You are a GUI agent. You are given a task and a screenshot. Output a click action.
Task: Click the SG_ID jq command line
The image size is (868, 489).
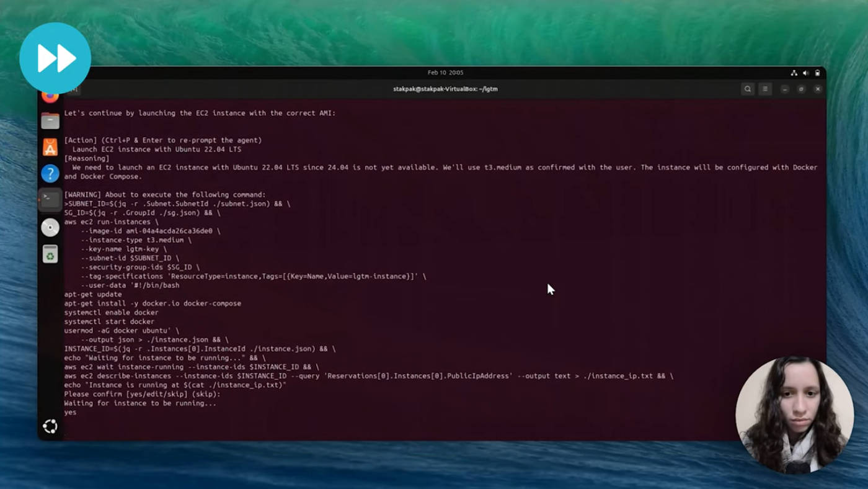pyautogui.click(x=142, y=213)
